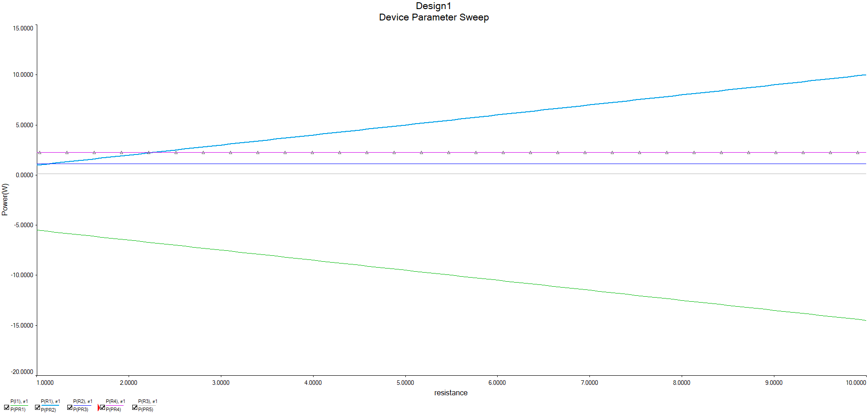Select the P(R3) legend label
This screenshot has width=868, height=413.
point(148,401)
